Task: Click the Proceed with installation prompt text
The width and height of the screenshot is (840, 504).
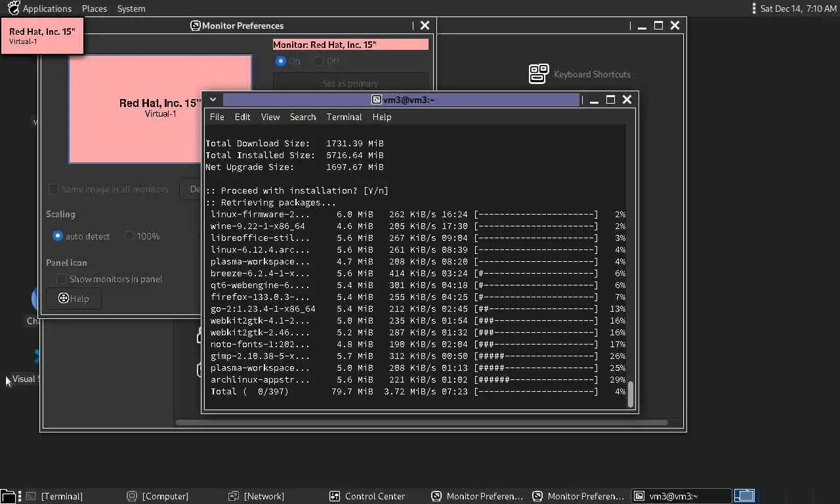Action: pos(297,190)
